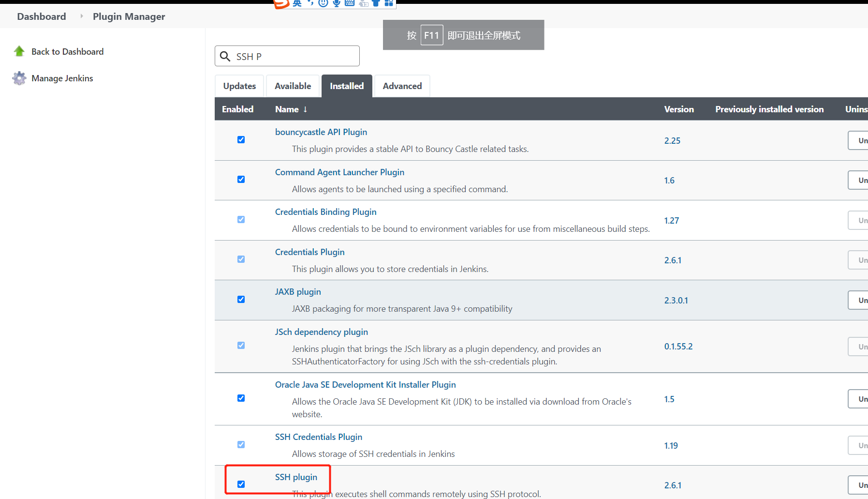This screenshot has height=499, width=868.
Task: Click the green Back to Dashboard arrow icon
Action: pyautogui.click(x=19, y=51)
